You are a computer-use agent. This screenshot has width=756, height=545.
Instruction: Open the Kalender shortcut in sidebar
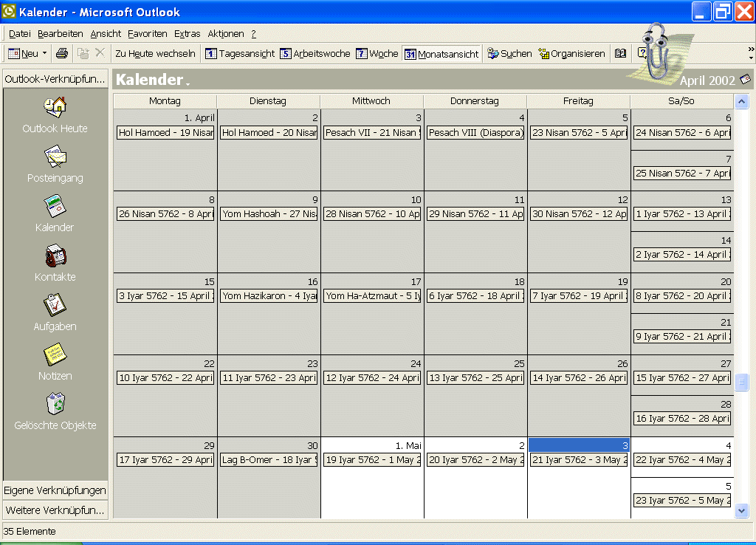point(55,213)
